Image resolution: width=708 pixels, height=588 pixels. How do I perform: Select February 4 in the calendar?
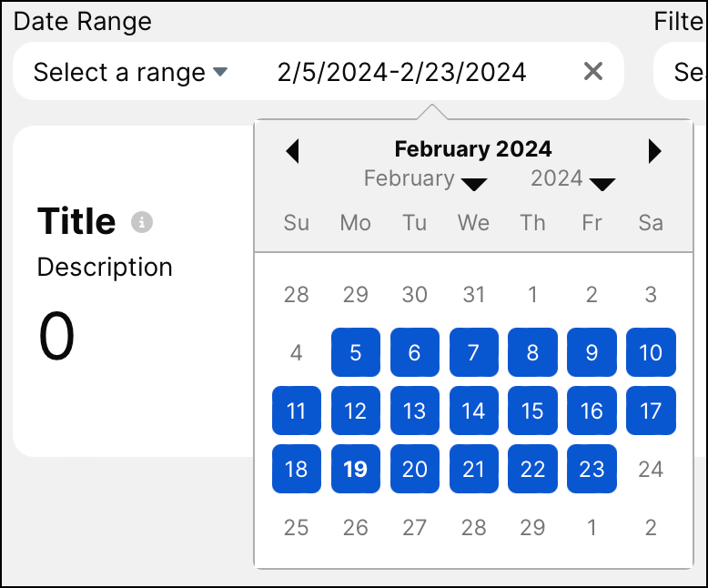coord(297,352)
